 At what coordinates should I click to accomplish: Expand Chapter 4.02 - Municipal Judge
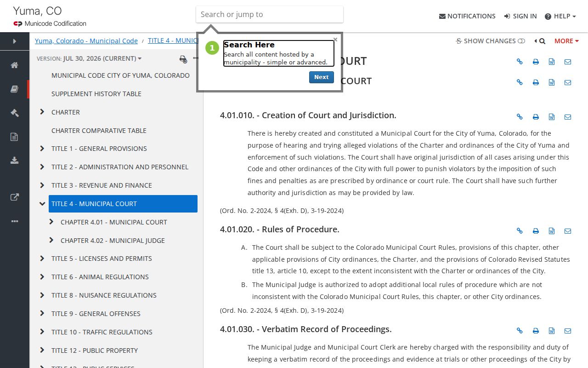(x=51, y=240)
